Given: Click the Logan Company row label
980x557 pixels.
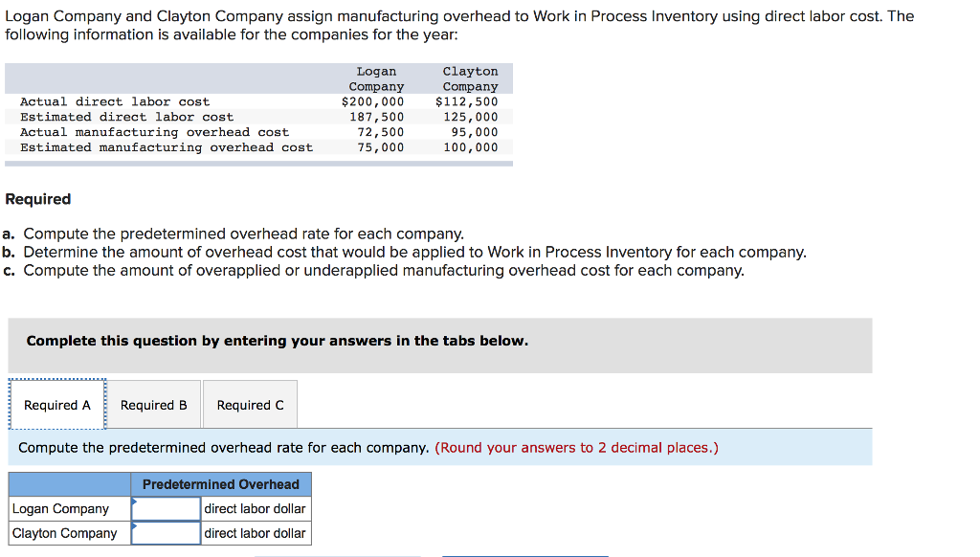Looking at the screenshot, I should coord(61,508).
